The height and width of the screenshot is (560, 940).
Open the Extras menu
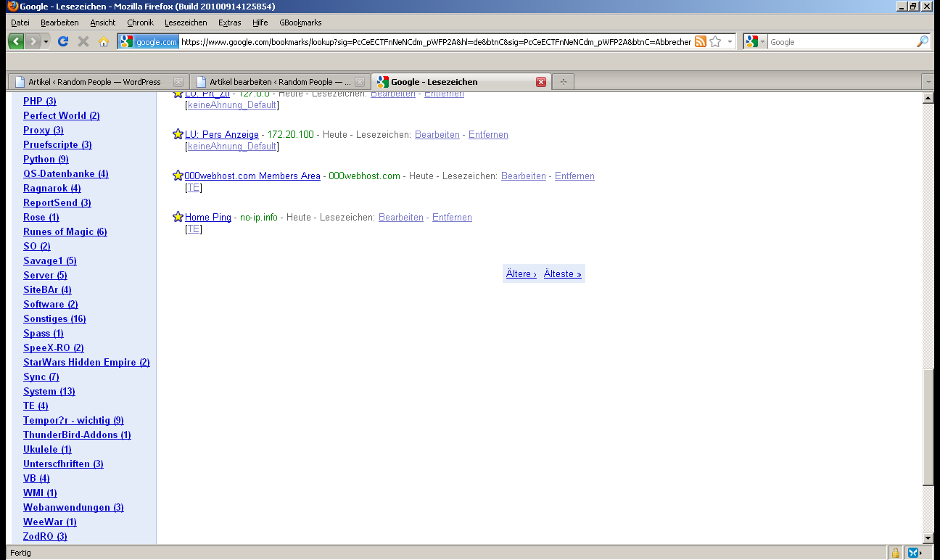(230, 22)
